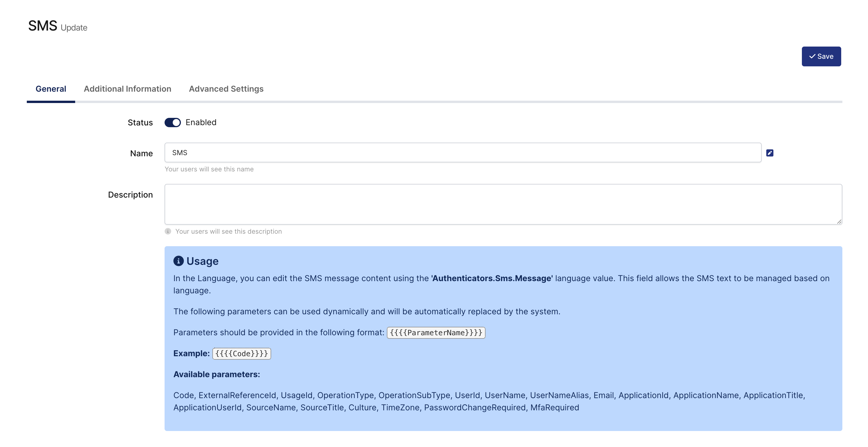Click the 'Usage' heading text
The image size is (868, 447).
[x=202, y=261]
